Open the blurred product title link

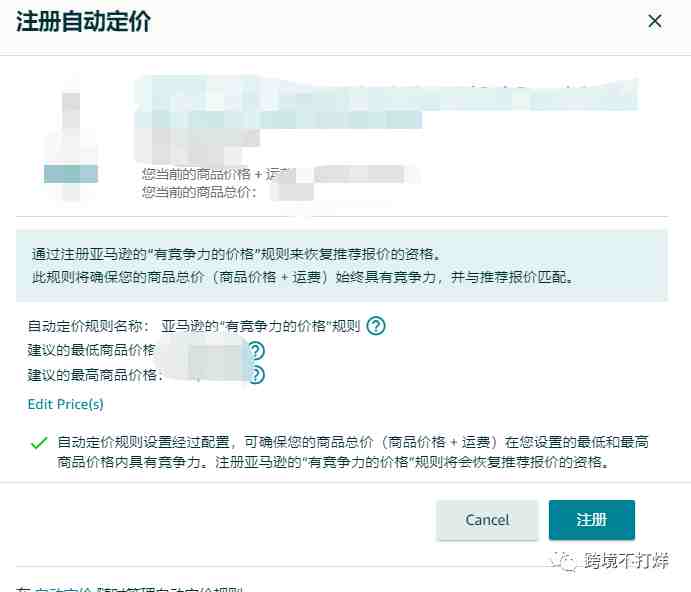(x=386, y=104)
